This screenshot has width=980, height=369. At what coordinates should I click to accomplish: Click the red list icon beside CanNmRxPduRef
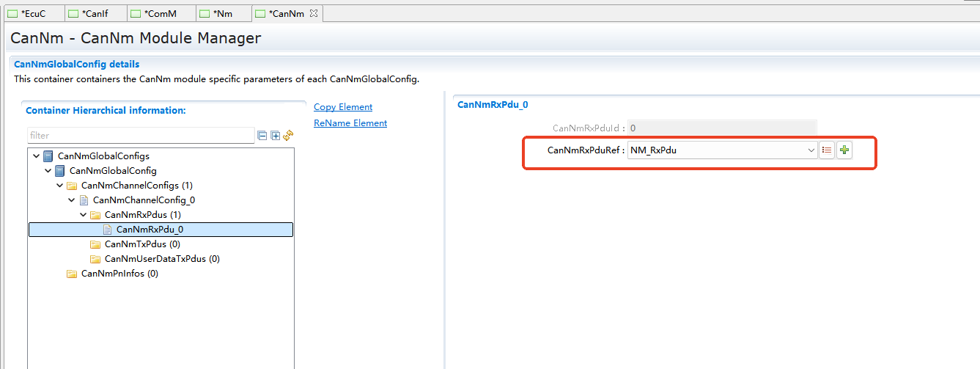tap(827, 150)
